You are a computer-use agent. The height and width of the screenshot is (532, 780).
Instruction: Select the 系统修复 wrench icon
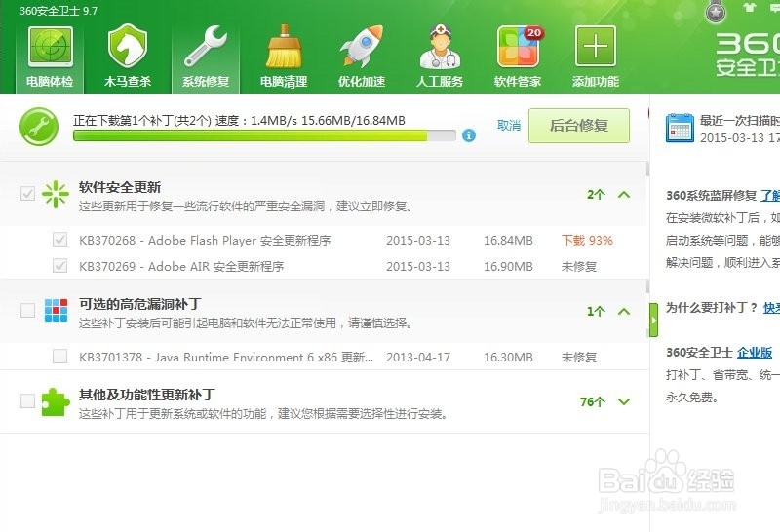pyautogui.click(x=206, y=47)
